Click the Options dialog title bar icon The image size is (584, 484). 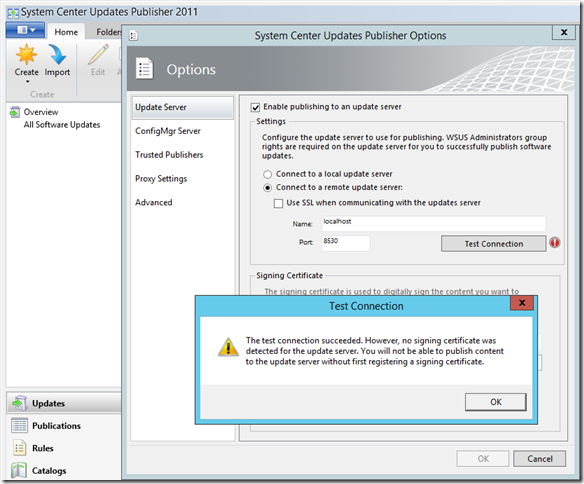coord(133,36)
